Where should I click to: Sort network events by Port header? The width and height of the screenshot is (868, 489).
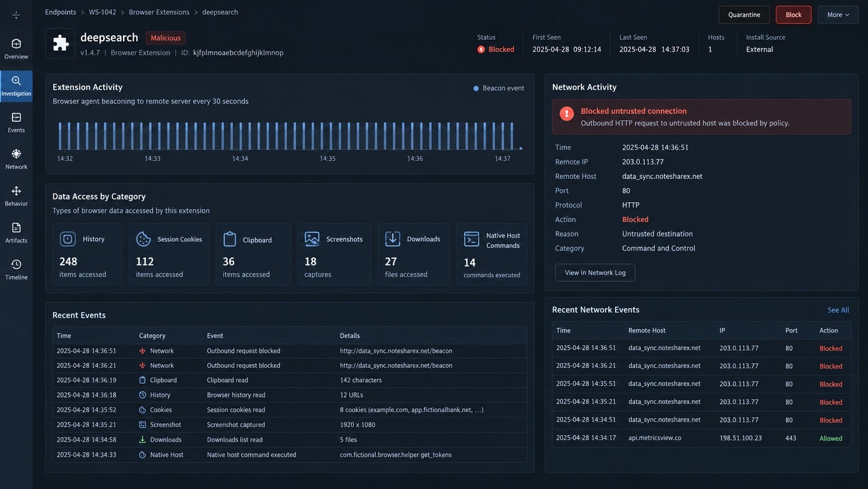pyautogui.click(x=791, y=331)
